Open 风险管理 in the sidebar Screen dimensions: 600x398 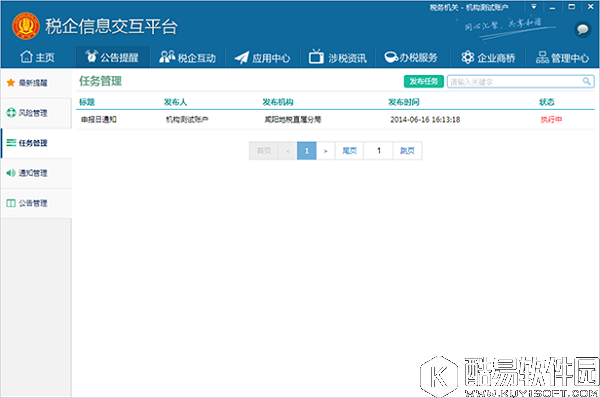pyautogui.click(x=36, y=113)
